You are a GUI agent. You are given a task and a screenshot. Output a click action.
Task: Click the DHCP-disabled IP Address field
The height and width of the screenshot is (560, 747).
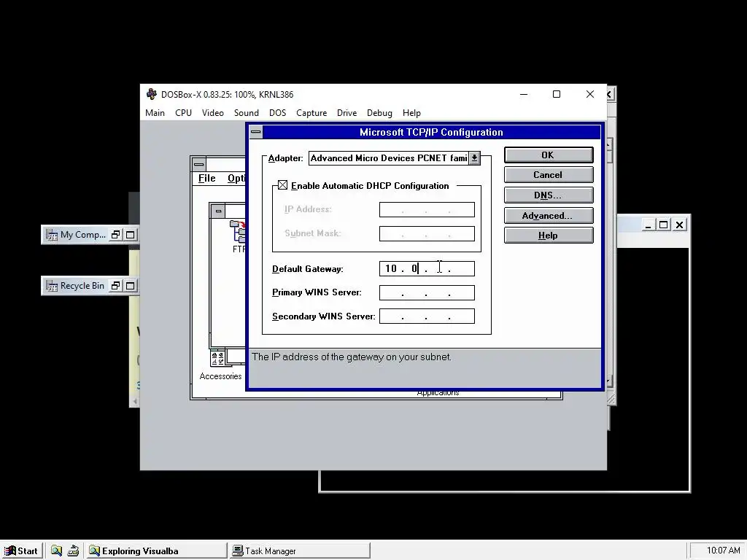tap(427, 209)
